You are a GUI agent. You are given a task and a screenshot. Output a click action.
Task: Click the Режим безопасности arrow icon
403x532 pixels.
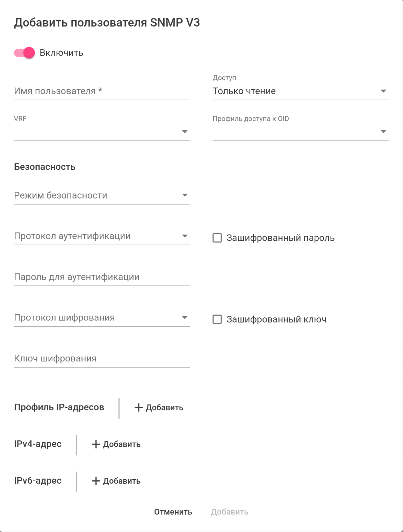[x=185, y=195]
